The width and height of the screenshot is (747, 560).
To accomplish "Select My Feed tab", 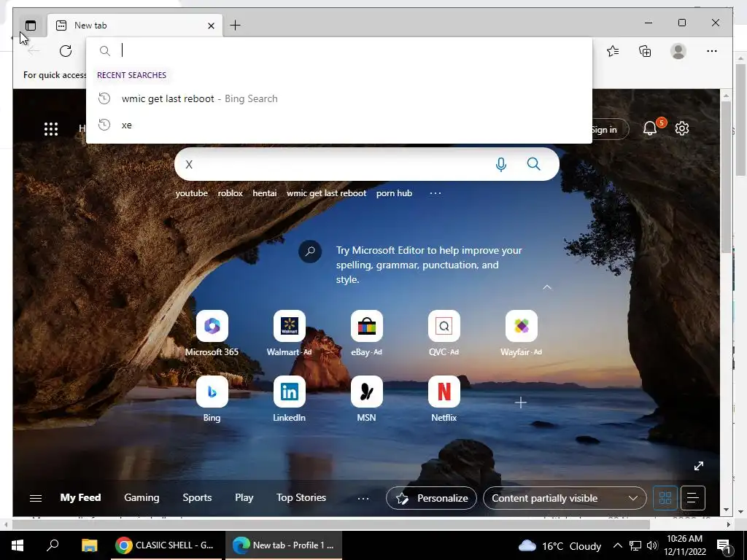I will tap(80, 497).
